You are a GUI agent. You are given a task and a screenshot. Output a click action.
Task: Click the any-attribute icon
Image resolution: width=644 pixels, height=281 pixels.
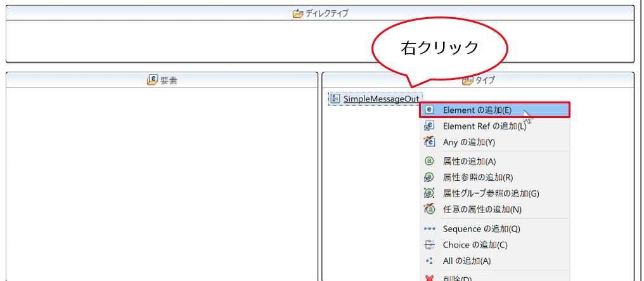(x=428, y=209)
